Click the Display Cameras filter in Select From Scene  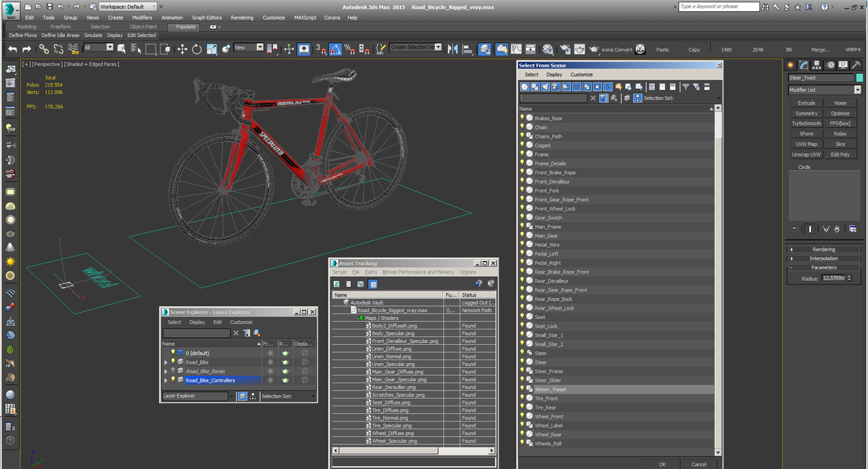[555, 87]
